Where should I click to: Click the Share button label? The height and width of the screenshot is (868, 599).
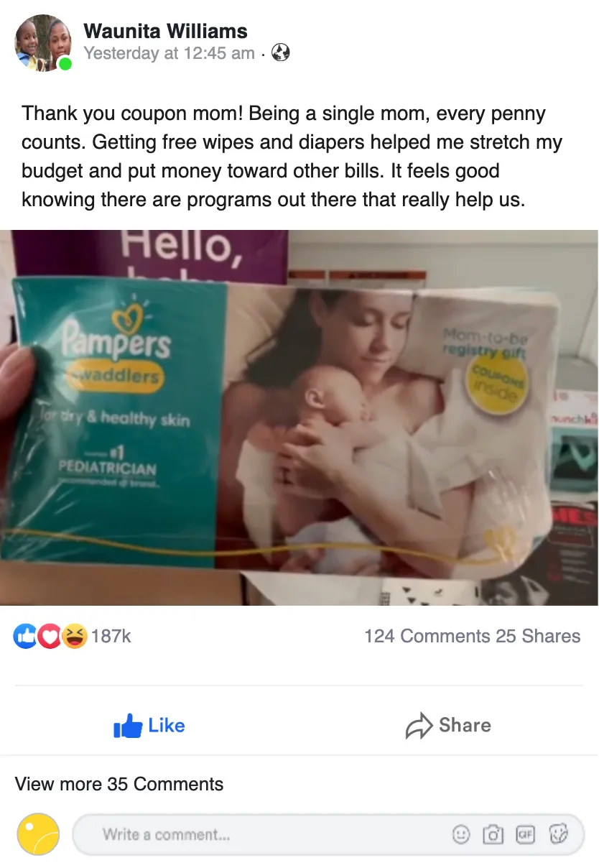point(465,725)
